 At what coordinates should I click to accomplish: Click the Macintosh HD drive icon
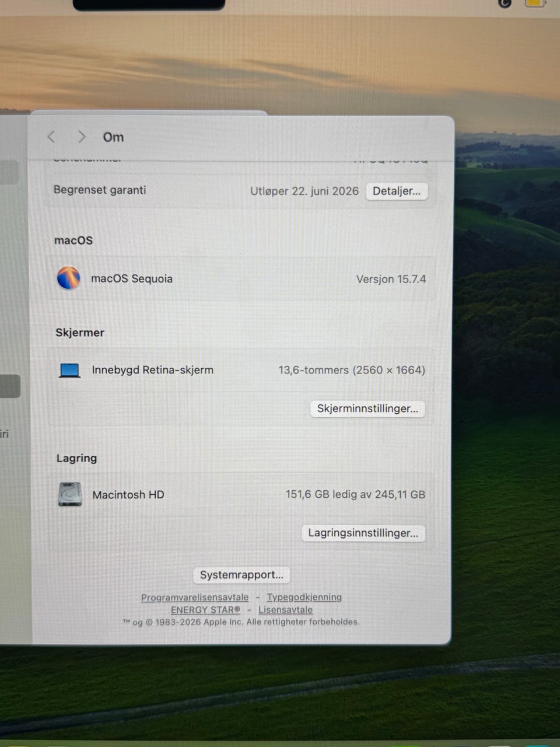(70, 494)
